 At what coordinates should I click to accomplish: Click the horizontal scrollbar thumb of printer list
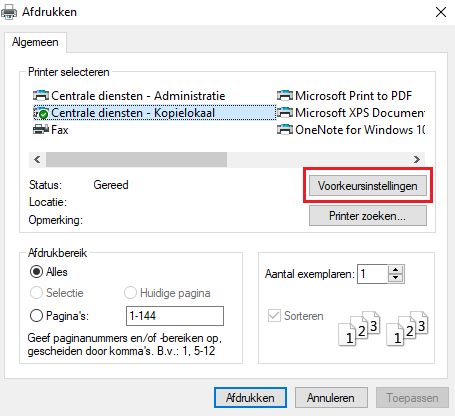136,160
